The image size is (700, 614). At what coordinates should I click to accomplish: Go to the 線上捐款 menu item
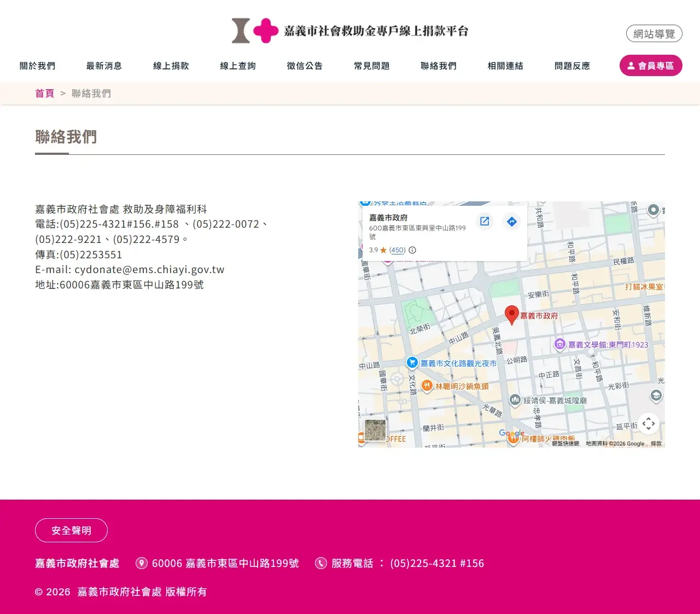171,66
